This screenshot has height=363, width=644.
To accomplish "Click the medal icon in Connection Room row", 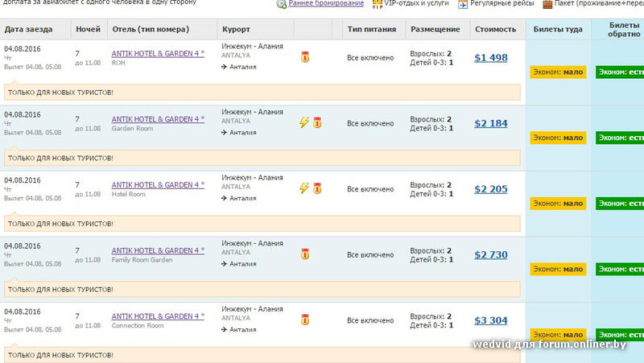I will pos(305,320).
